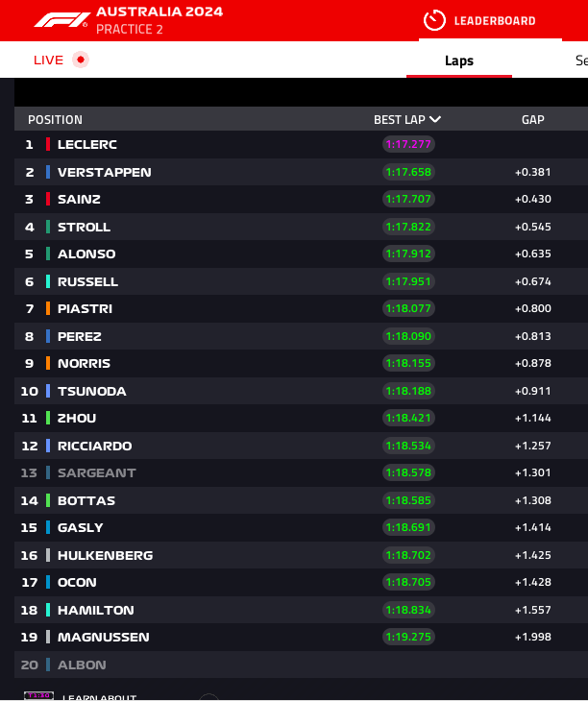Click Hamilton's best lap time 1:18.834
This screenshot has width=588, height=701.
(x=408, y=610)
